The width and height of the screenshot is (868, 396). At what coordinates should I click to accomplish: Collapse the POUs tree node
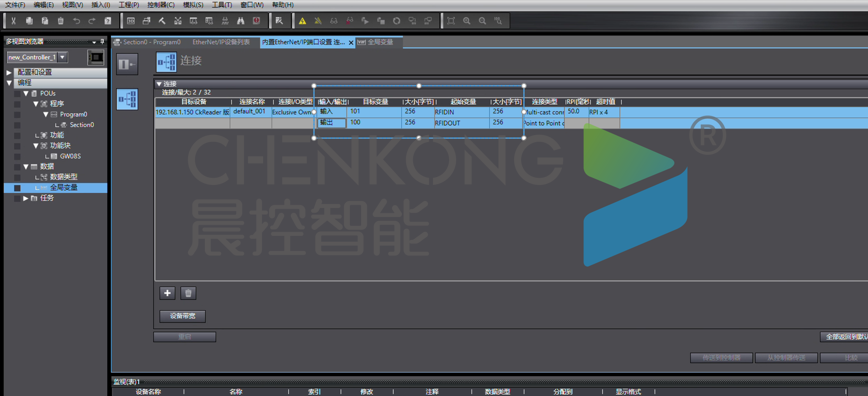coord(26,93)
